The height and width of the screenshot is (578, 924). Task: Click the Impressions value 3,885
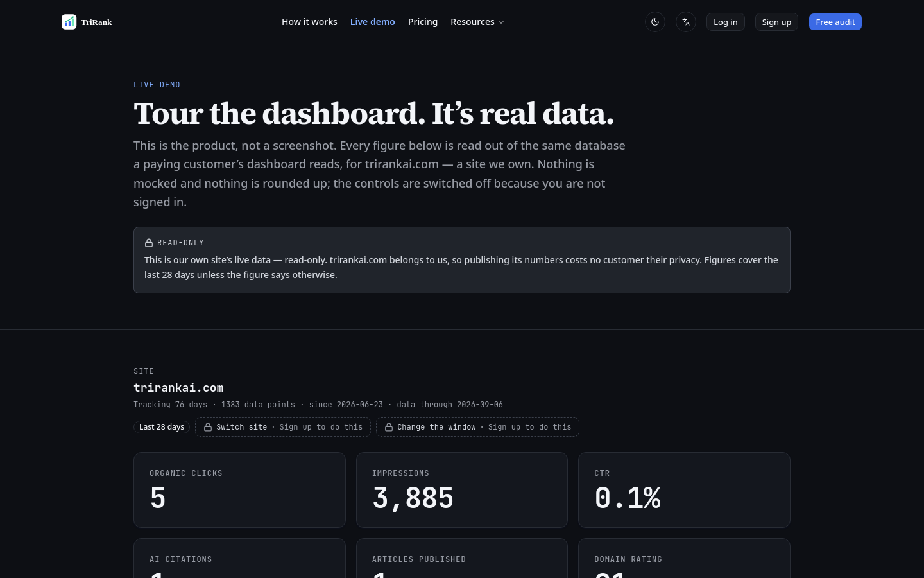(x=413, y=498)
